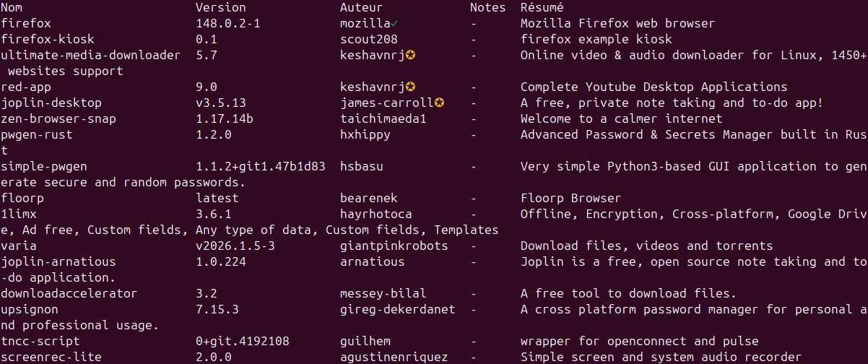Click the tncc-script package name
This screenshot has height=364, width=868.
click(x=40, y=341)
